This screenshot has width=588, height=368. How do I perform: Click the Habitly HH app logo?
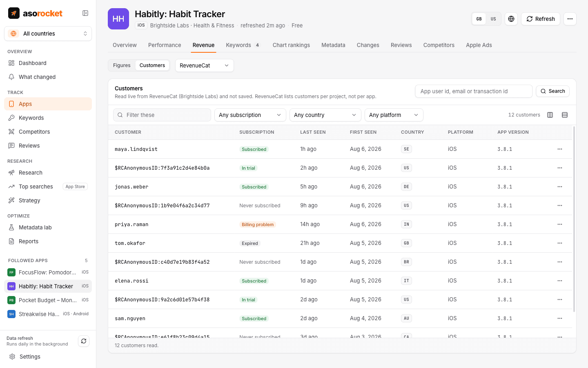(118, 19)
